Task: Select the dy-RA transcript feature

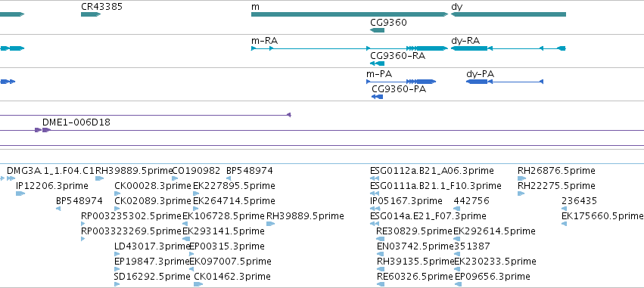Action: coord(509,48)
